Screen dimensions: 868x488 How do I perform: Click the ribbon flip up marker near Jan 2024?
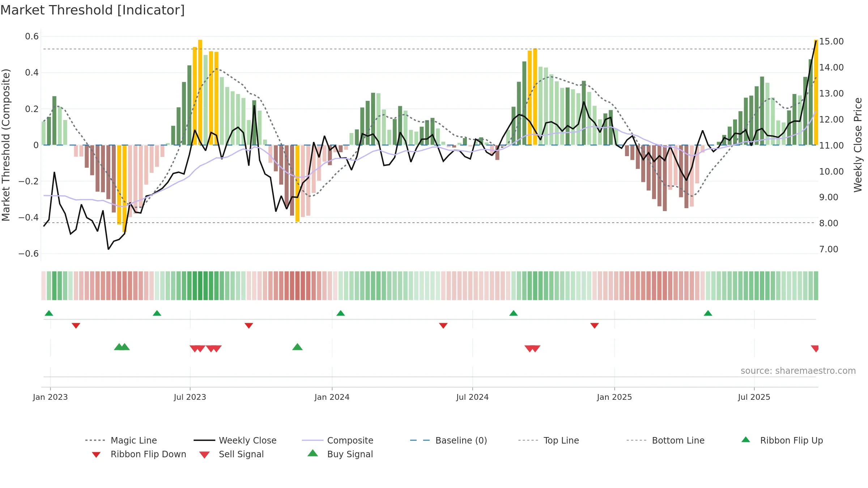click(x=341, y=313)
